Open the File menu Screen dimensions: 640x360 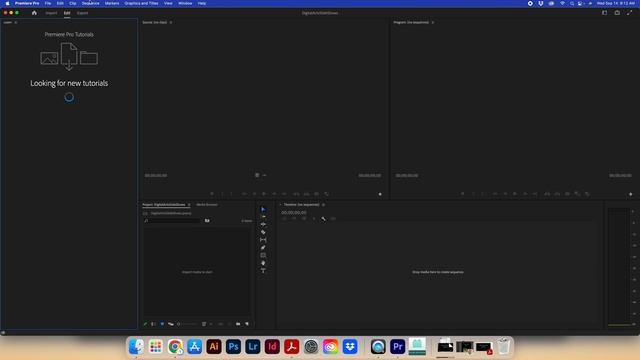click(48, 3)
